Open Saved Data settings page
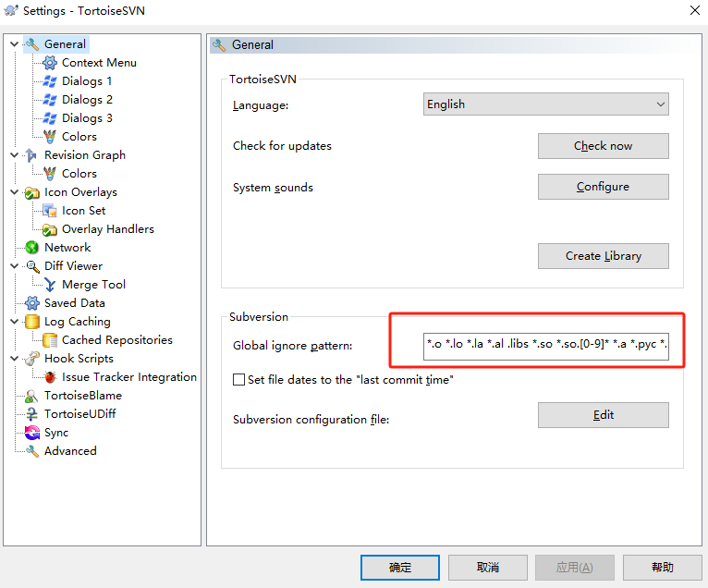 point(75,303)
